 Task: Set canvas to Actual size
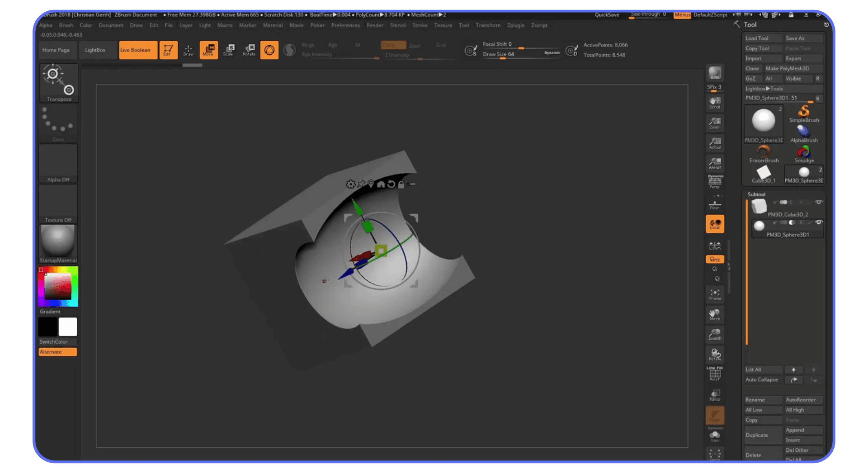tap(715, 143)
